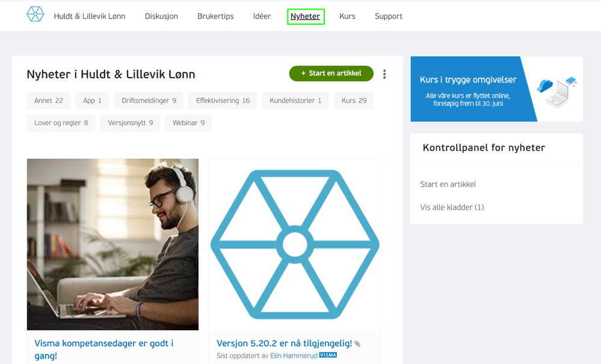This screenshot has height=364, width=601.
Task: Choose the Webinar 9 tag
Action: [188, 123]
